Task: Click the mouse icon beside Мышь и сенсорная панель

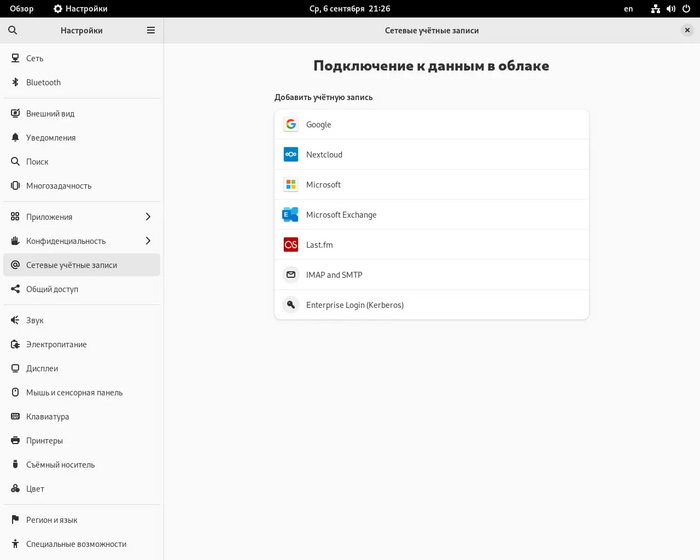Action: pos(15,393)
